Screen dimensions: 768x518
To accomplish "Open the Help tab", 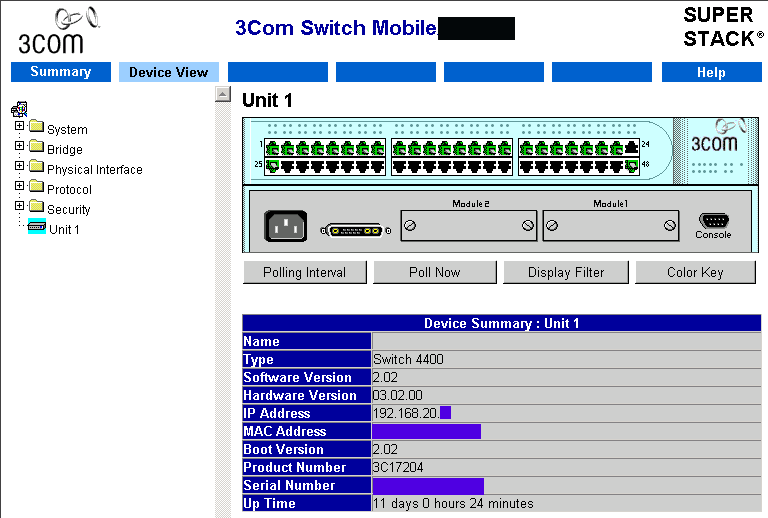I will pyautogui.click(x=712, y=72).
